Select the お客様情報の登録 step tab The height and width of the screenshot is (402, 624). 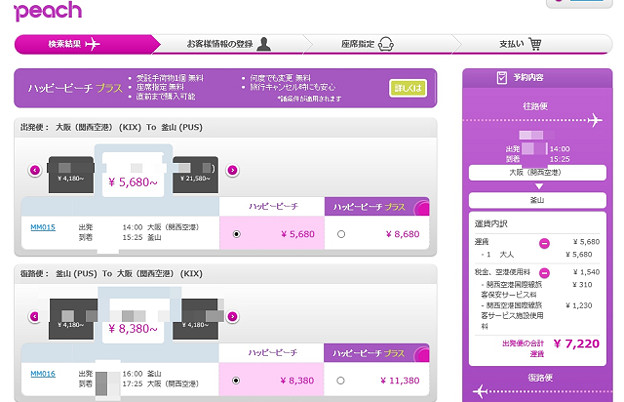click(230, 44)
